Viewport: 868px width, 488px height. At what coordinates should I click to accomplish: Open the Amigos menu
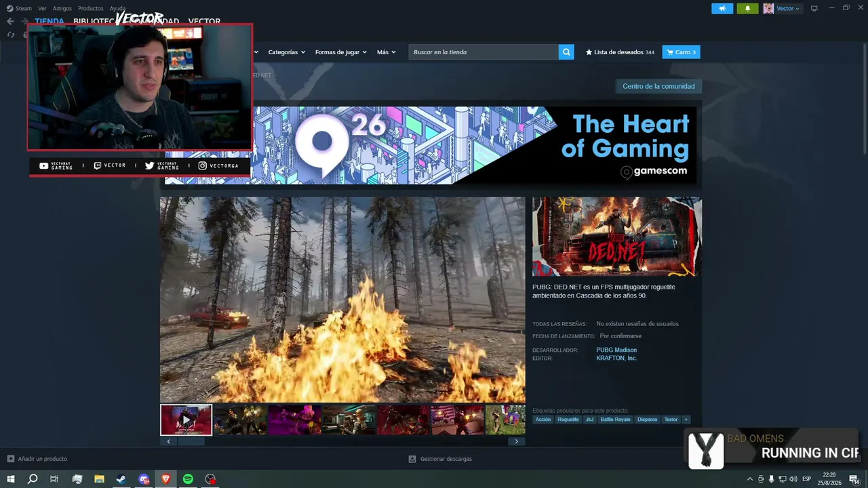[x=62, y=8]
